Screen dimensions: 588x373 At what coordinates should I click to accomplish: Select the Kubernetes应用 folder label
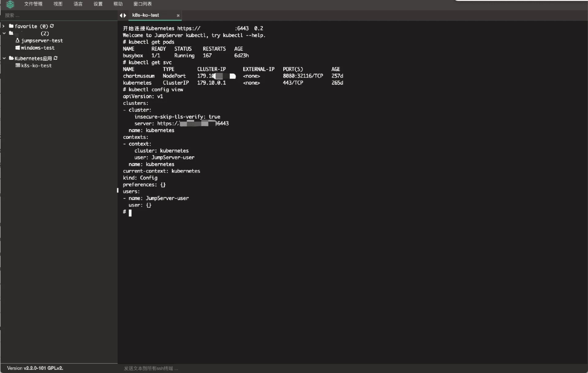point(33,58)
